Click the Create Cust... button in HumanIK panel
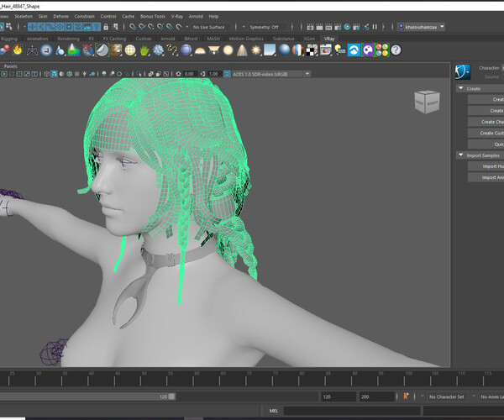 [486, 133]
